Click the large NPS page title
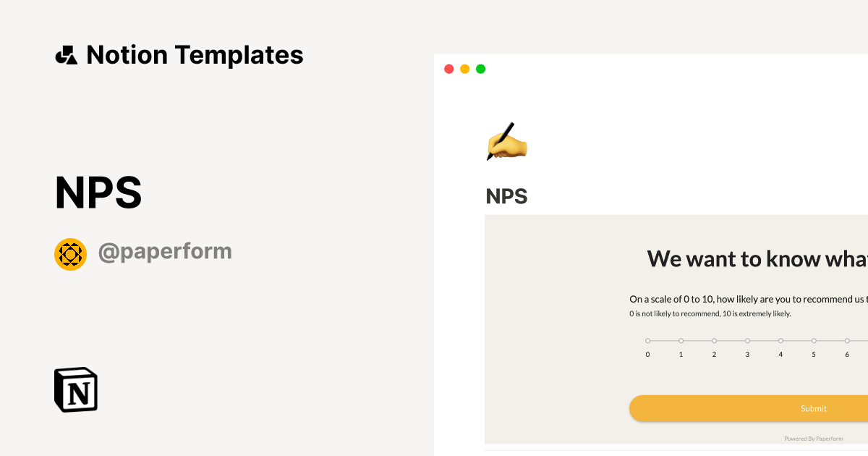 (98, 191)
